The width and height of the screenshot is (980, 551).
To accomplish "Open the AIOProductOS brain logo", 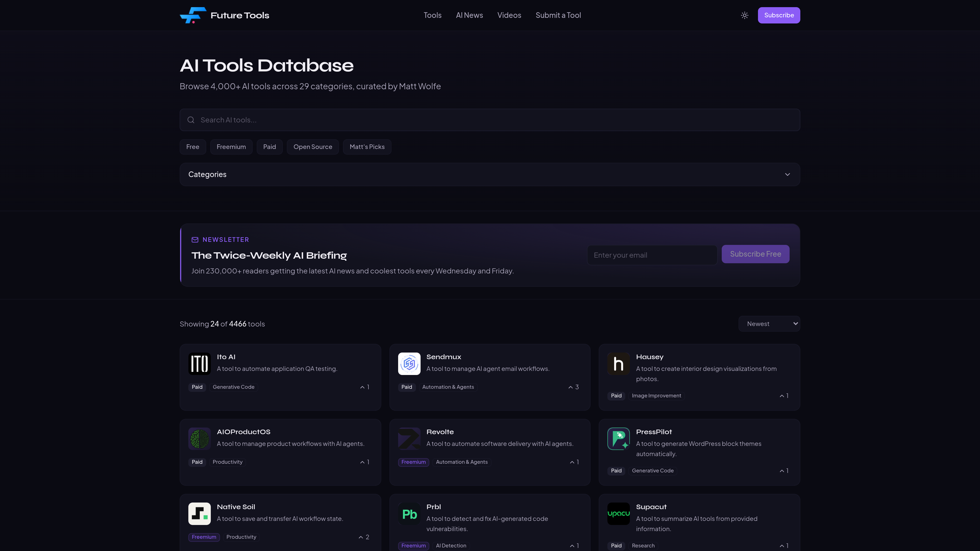I will [199, 439].
